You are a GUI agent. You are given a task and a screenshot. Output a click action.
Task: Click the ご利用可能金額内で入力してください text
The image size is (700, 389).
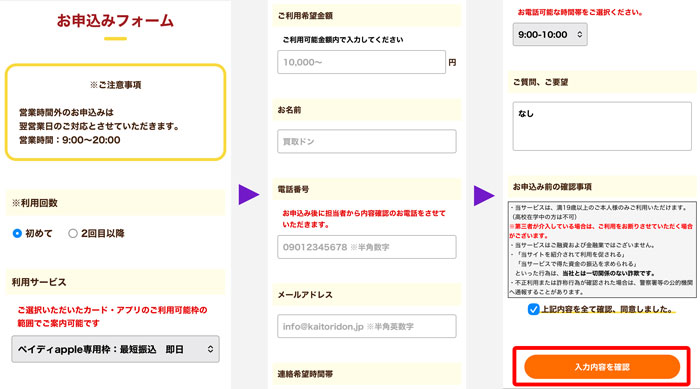343,40
